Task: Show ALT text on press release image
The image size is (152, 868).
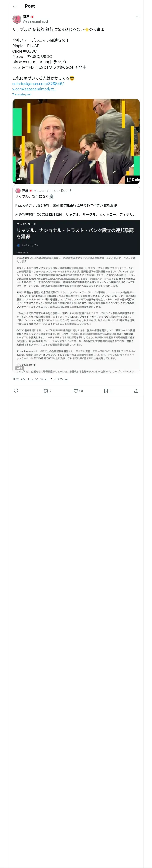Action: (x=20, y=368)
